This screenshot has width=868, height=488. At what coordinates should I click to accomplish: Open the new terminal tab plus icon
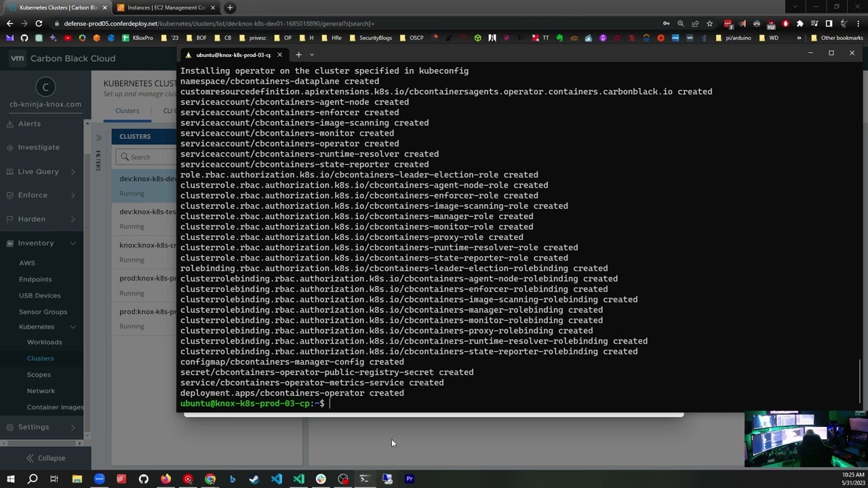(298, 55)
